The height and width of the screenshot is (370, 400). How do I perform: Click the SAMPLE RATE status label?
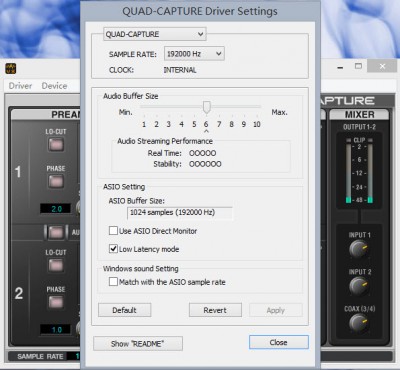click(x=40, y=356)
